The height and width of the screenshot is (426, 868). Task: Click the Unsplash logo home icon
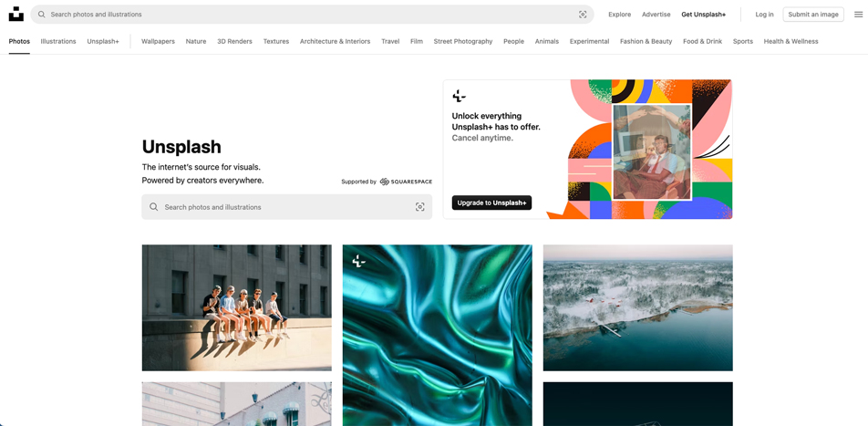click(x=16, y=15)
